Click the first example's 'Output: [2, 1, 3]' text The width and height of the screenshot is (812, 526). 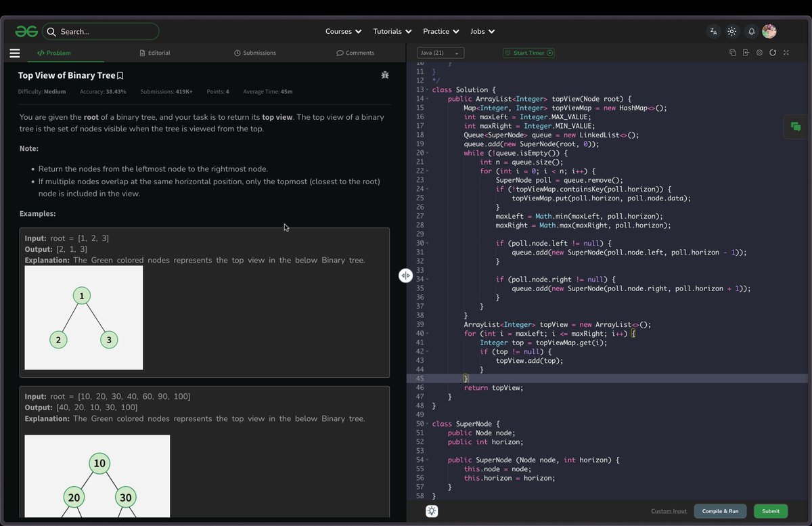pos(56,249)
